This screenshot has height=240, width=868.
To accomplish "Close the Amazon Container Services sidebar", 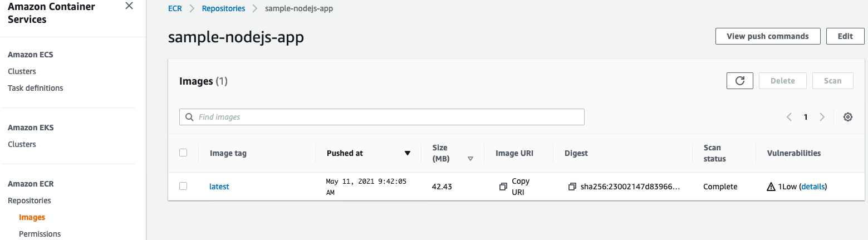I will click(x=129, y=6).
